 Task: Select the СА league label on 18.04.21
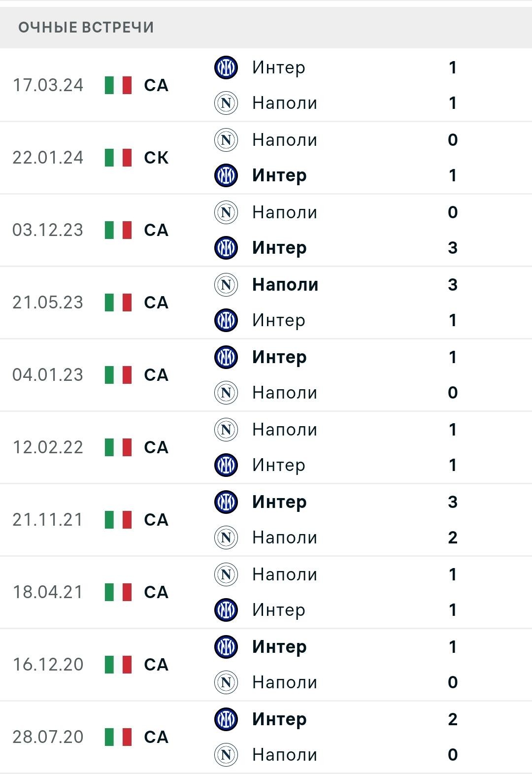point(156,592)
